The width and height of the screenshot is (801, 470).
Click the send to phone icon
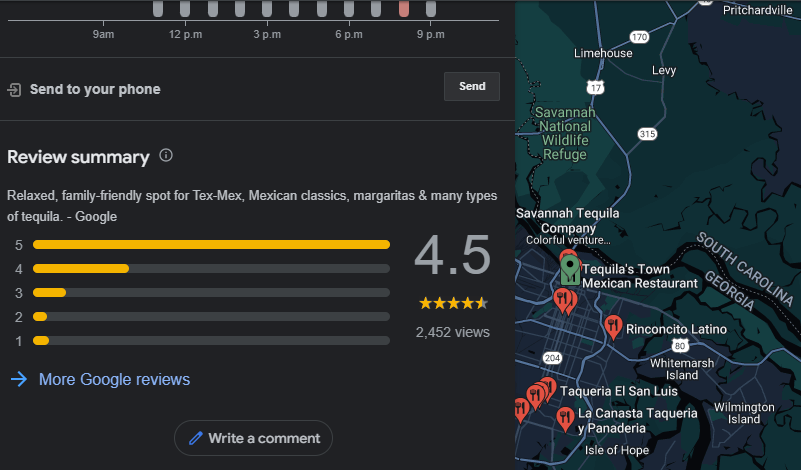pyautogui.click(x=14, y=90)
